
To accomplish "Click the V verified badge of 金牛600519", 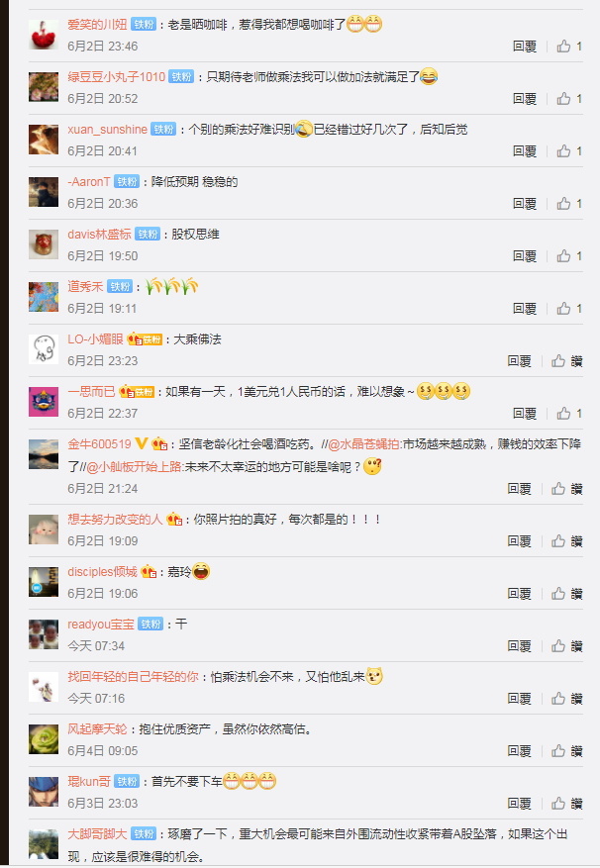I will pos(142,443).
